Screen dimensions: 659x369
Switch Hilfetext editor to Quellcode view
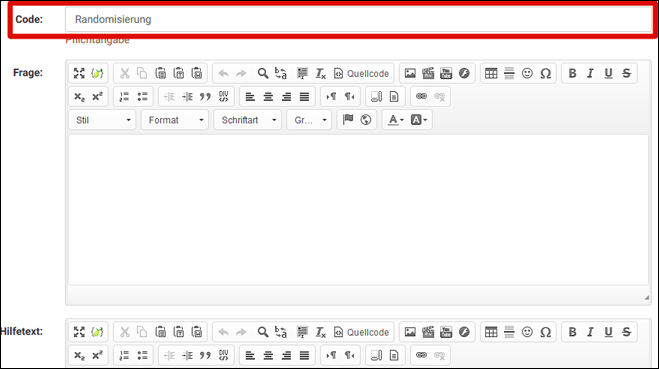click(361, 332)
